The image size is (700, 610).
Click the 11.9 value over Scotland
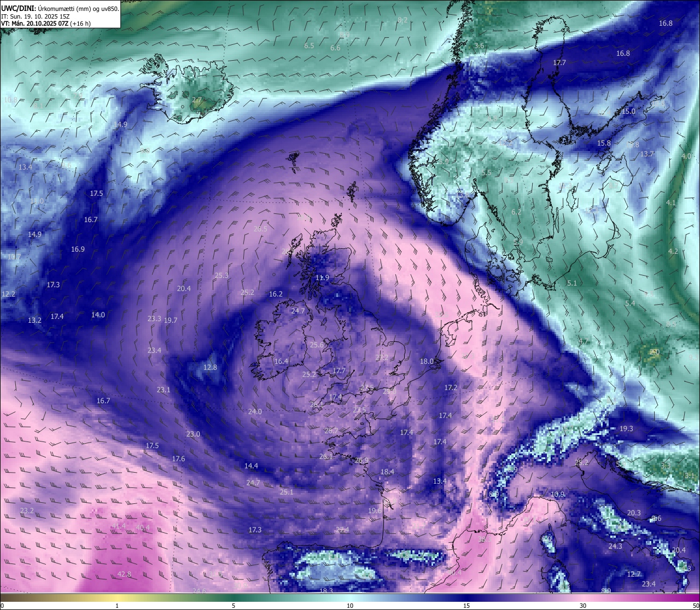coord(323,277)
